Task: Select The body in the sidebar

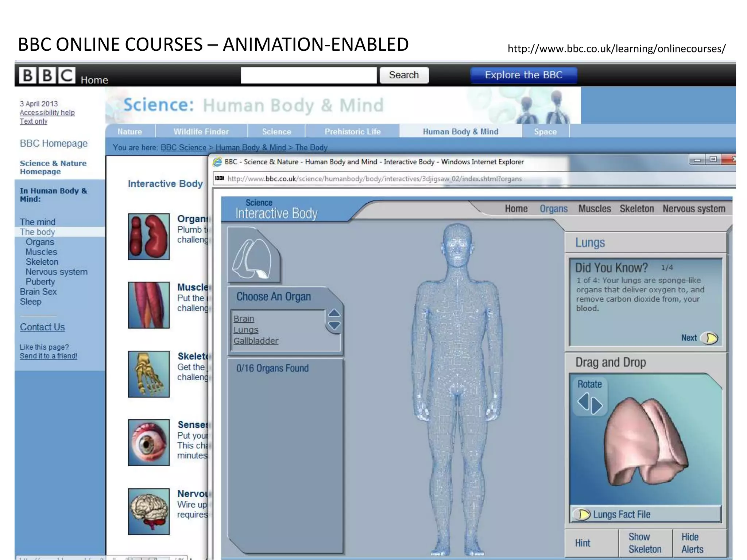Action: 37,232
